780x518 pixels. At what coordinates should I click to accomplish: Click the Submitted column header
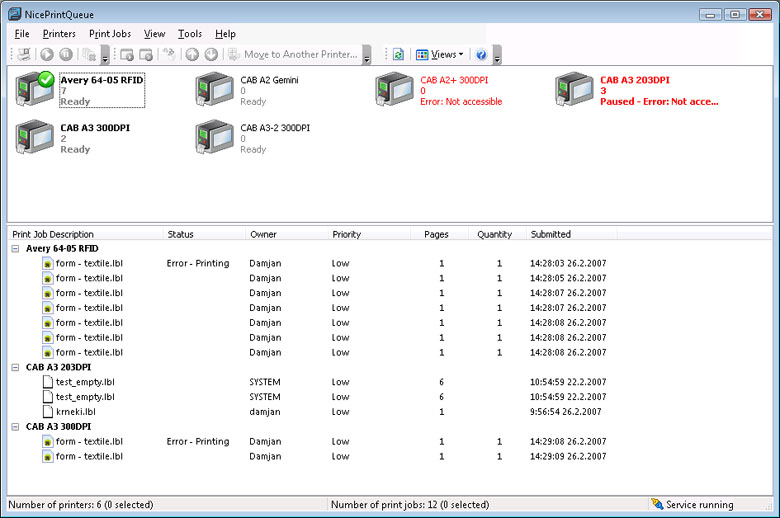coord(572,234)
